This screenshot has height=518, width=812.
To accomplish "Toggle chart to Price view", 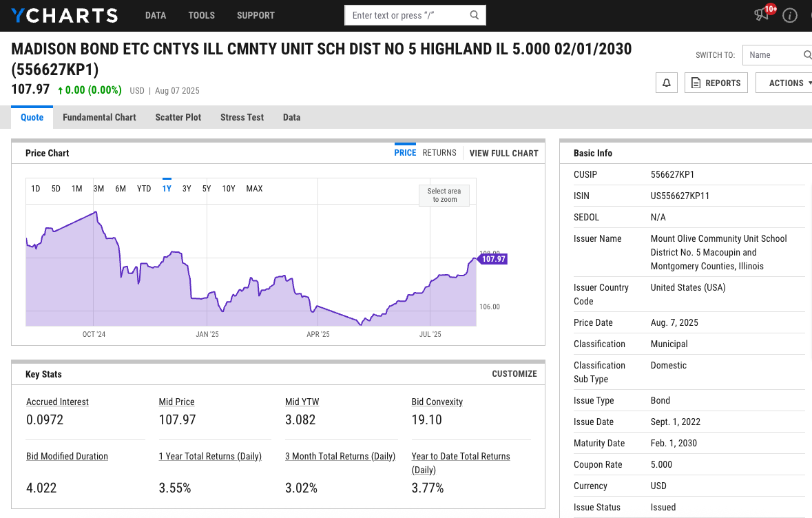I will point(405,153).
